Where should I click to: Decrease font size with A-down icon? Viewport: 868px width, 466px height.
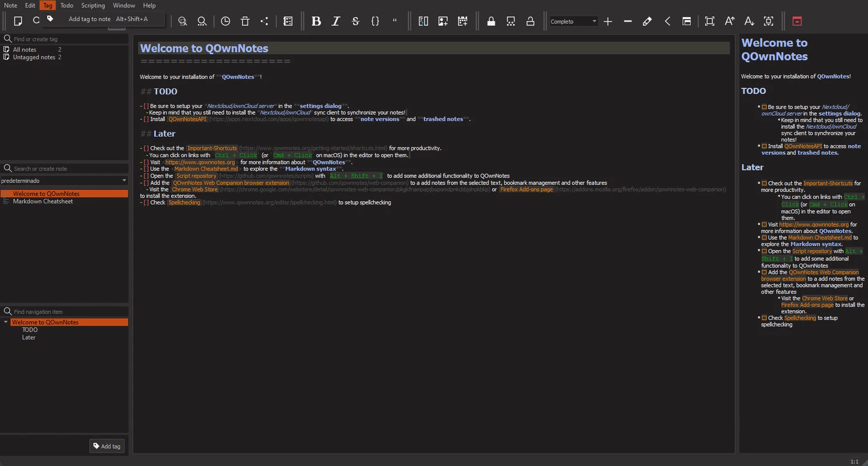point(749,21)
